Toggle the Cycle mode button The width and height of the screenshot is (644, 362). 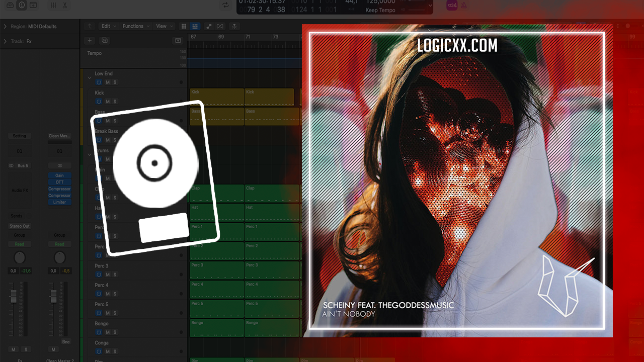(x=225, y=5)
